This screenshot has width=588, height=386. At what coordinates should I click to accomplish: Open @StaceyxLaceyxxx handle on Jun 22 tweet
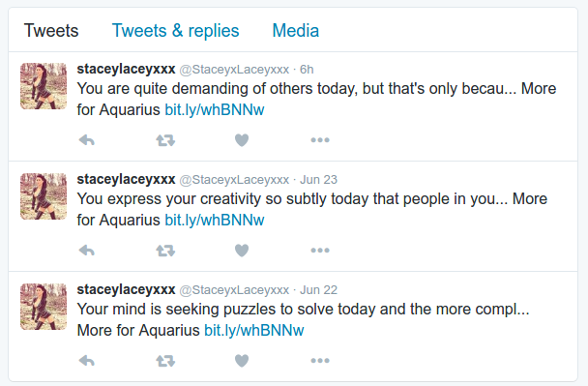pos(234,290)
